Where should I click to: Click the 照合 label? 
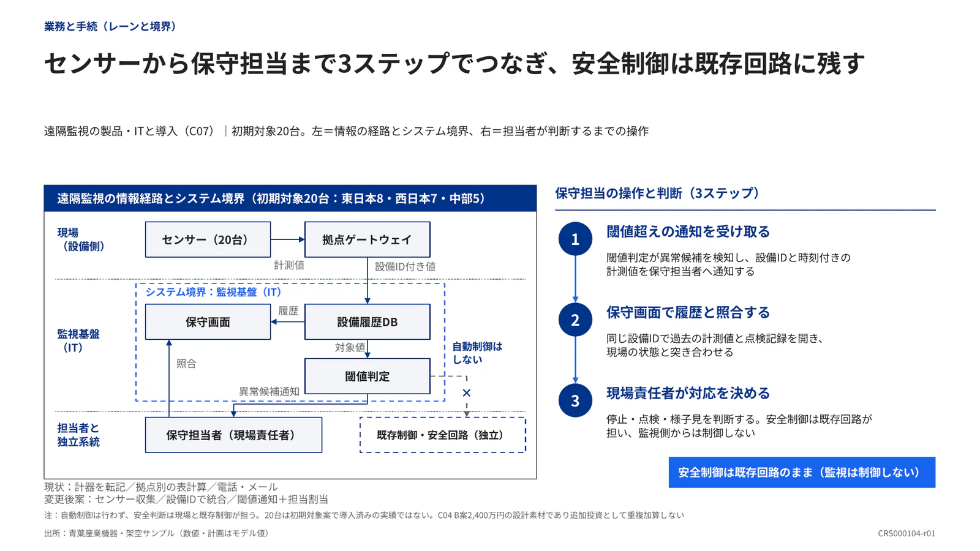[186, 364]
